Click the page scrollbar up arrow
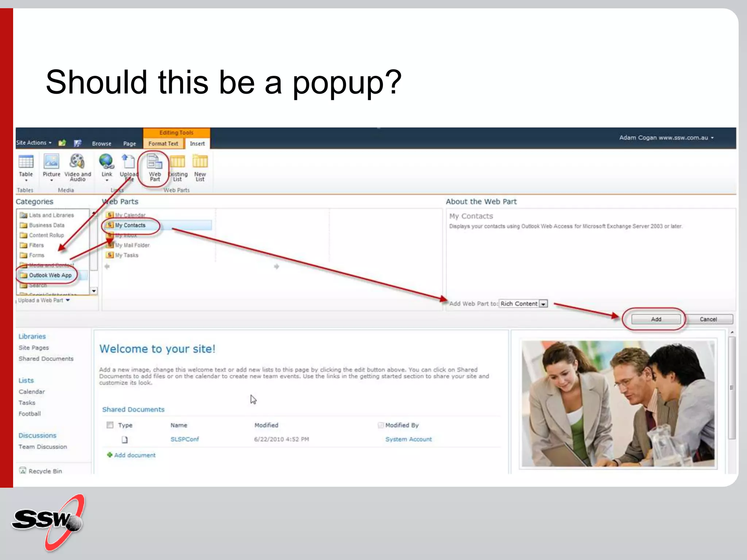 click(732, 332)
